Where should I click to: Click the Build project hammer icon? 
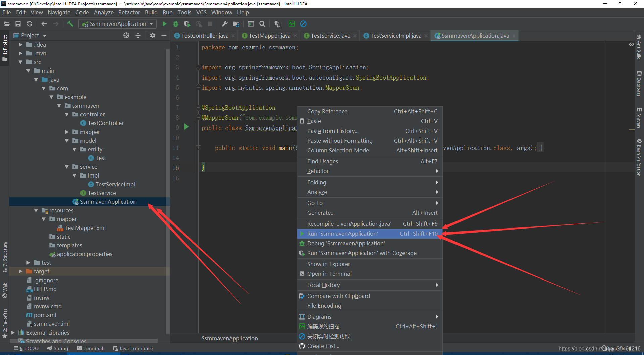[70, 24]
